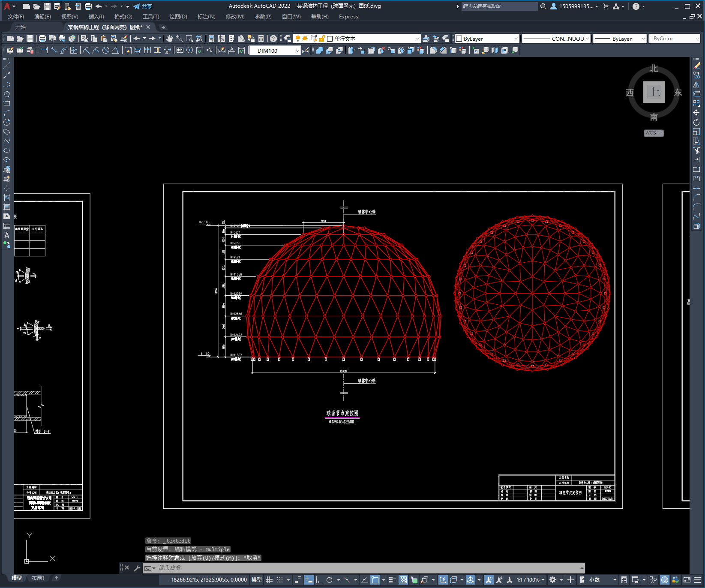Select the Rotate tool in modify toolbar
Image resolution: width=705 pixels, height=588 pixels.
tap(696, 123)
